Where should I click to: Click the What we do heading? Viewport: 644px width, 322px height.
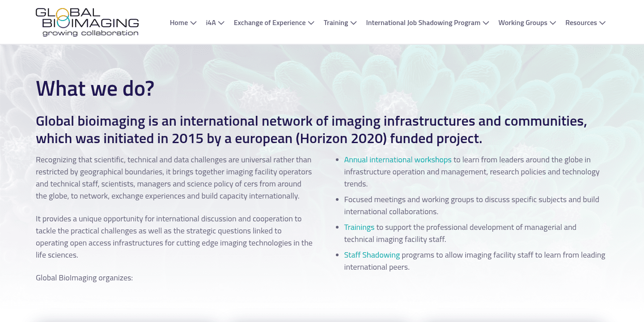(x=95, y=88)
